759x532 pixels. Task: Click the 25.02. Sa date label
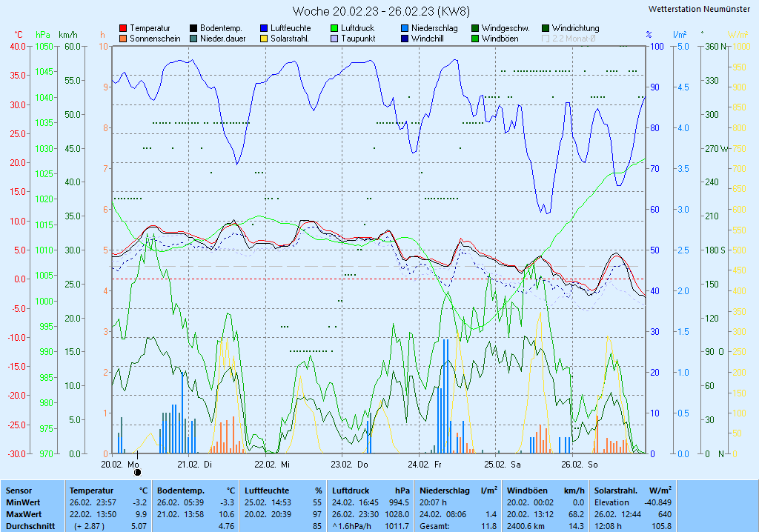(x=503, y=465)
